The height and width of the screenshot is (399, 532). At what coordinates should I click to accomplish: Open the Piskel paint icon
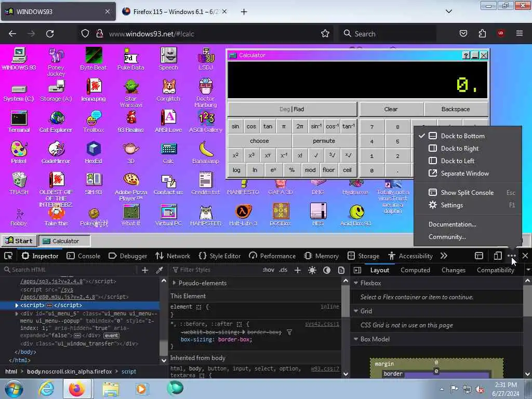click(19, 152)
